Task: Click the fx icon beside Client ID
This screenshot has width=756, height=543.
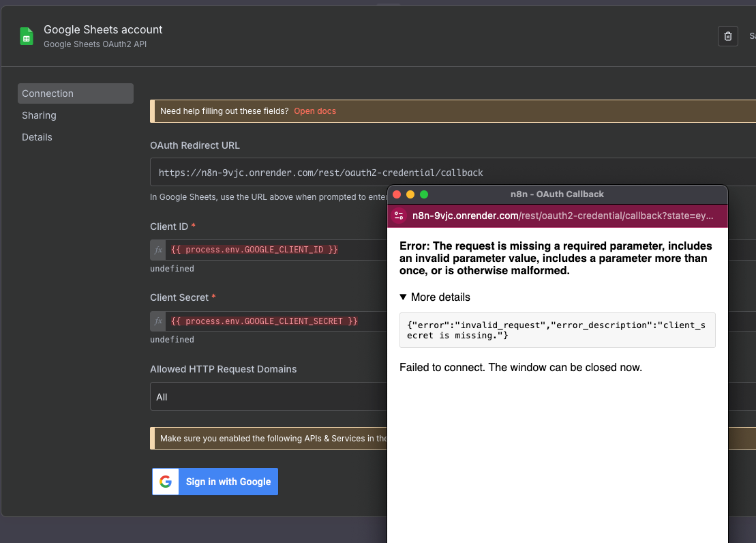Action: point(158,250)
